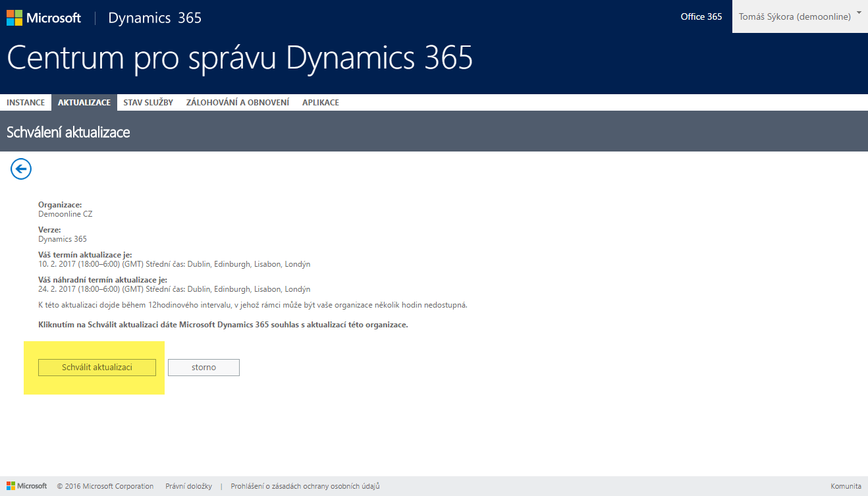Viewport: 868px width, 496px height.
Task: Click the Microsoft logo in the footer
Action: [x=27, y=486]
